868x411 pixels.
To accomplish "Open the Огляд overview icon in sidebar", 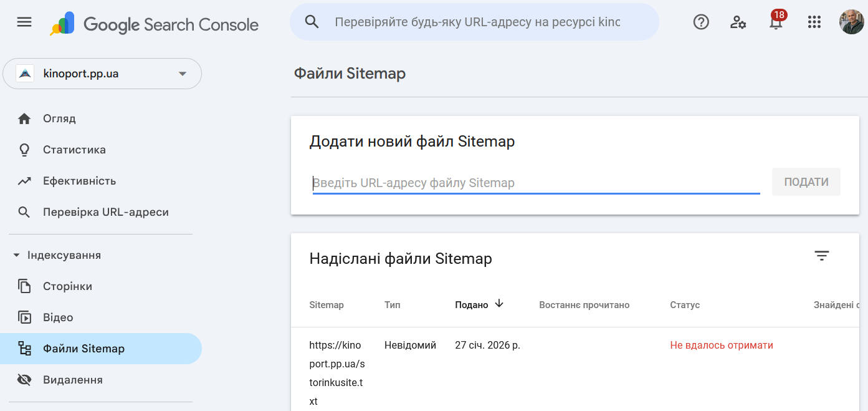I will point(24,118).
